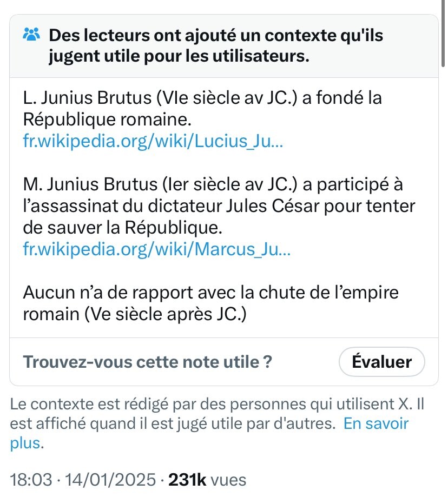Click 'jugent utile pour les utilisateurs.' header line
Image resolution: width=448 pixels, height=497 pixels.
(x=179, y=56)
